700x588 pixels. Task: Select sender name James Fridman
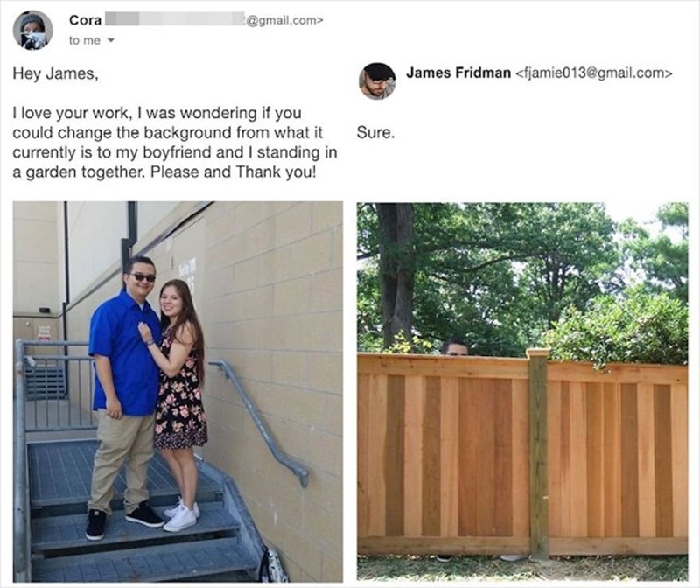[x=458, y=73]
